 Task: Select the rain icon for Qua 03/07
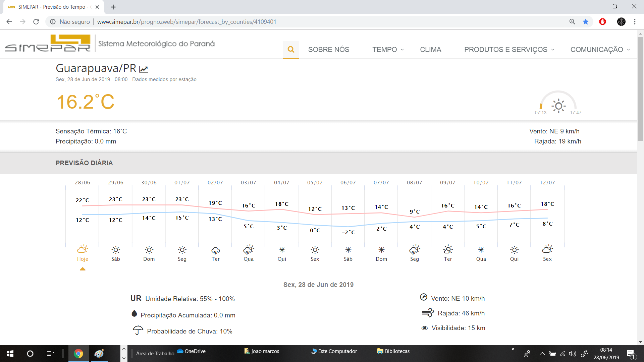(x=249, y=250)
